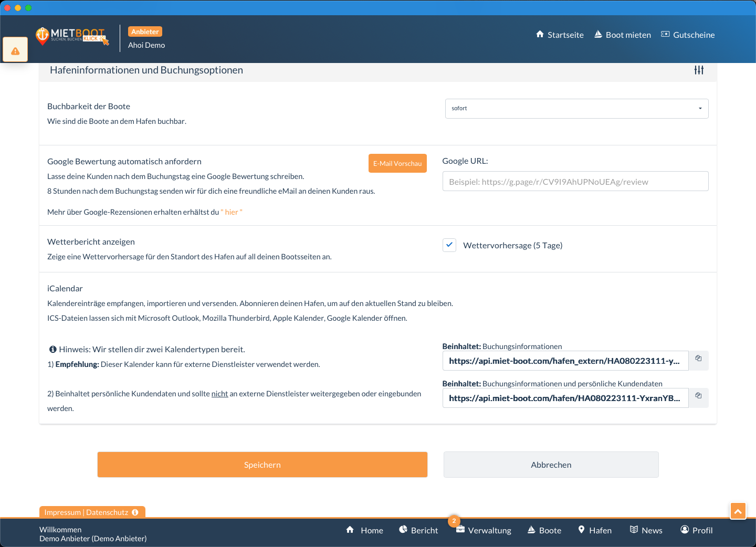The image size is (756, 547).
Task: Toggle the Wettervorhersage (5 Tage) checkbox
Action: click(x=449, y=245)
